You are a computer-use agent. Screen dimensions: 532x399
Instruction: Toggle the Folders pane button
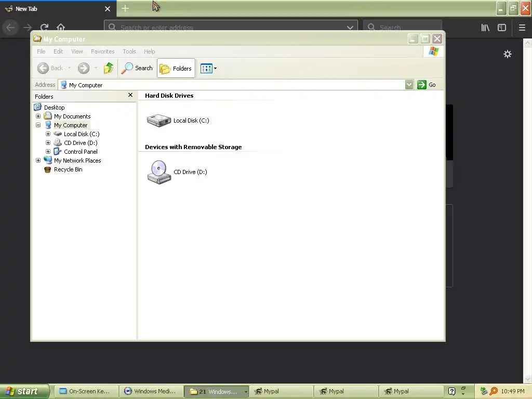tap(176, 68)
